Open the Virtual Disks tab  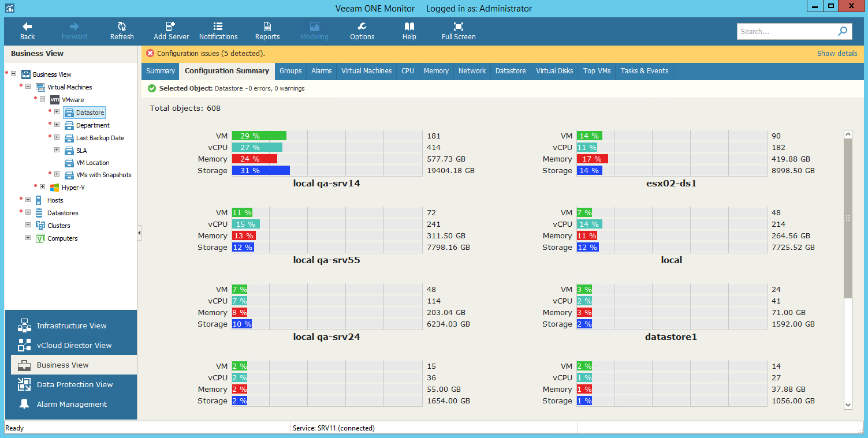click(x=554, y=71)
